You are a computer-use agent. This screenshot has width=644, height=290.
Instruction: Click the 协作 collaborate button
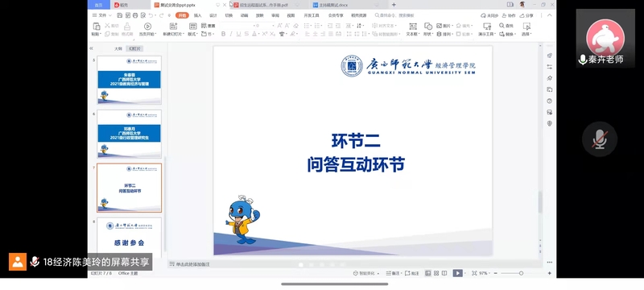(x=509, y=15)
